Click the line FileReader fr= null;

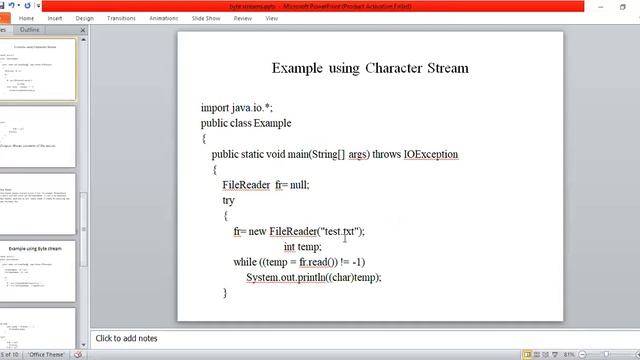click(266, 185)
